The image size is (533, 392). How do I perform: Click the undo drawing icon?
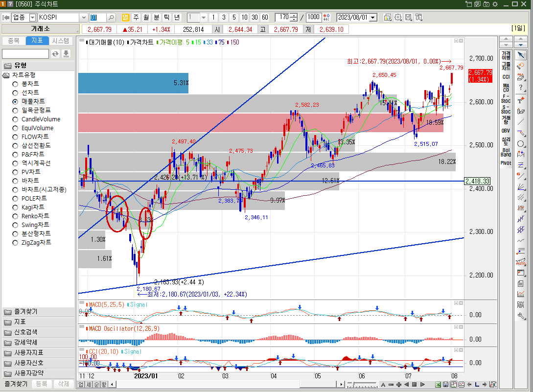tap(520, 66)
